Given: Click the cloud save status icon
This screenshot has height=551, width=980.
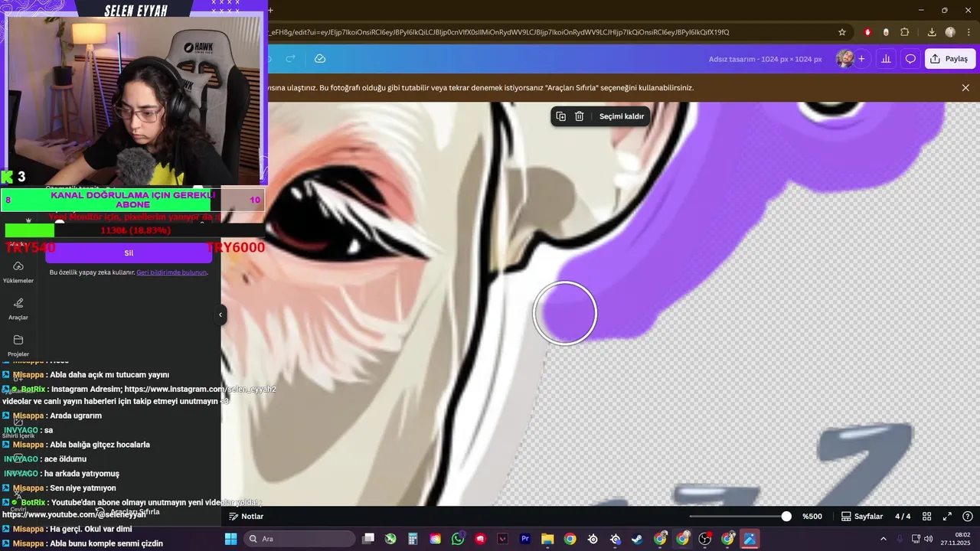Looking at the screenshot, I should (320, 59).
